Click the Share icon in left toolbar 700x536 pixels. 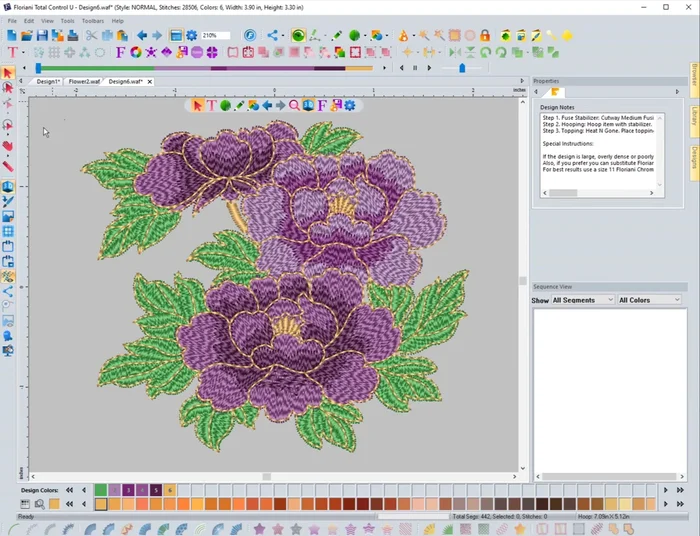[8, 291]
